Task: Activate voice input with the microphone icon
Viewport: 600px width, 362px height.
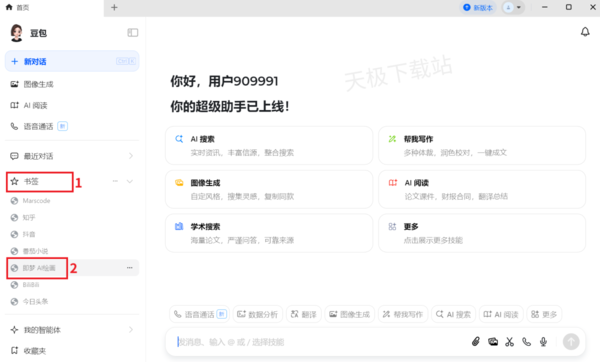Action: coord(543,341)
